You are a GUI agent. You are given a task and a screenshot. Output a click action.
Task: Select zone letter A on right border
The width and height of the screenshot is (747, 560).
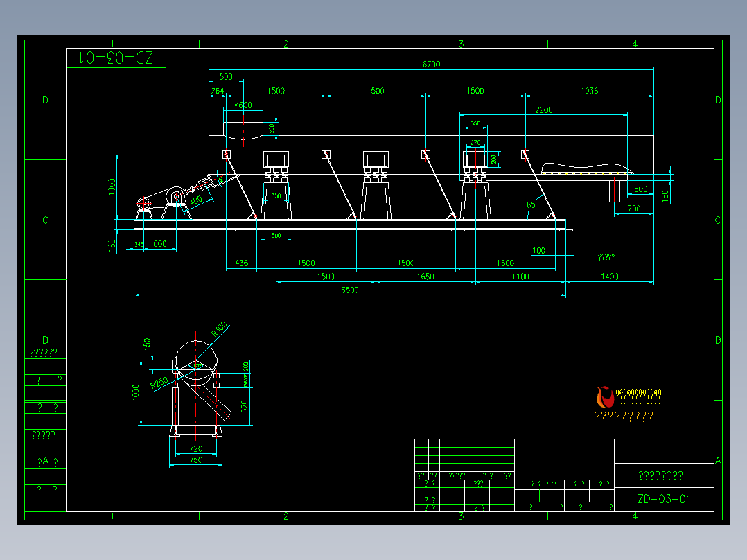click(x=718, y=460)
